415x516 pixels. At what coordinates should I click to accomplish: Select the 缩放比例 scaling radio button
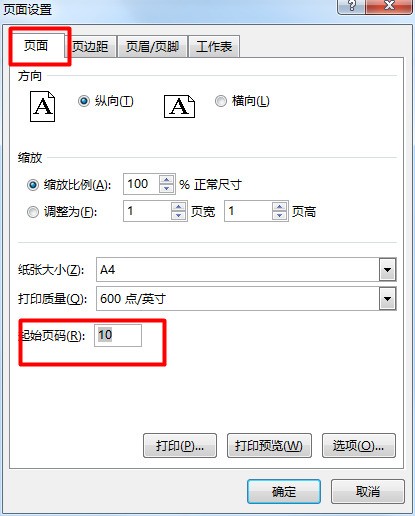pyautogui.click(x=33, y=184)
